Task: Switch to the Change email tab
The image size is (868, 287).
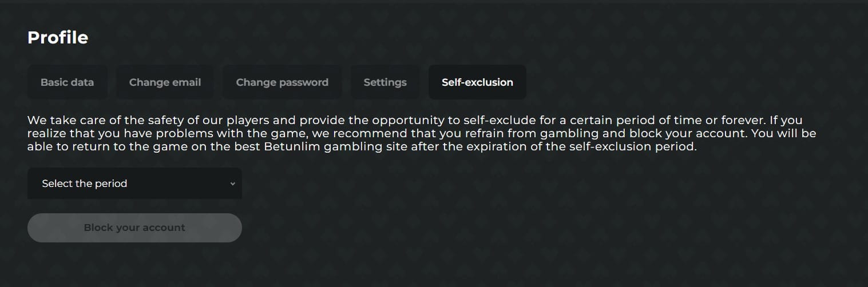Action: coord(165,82)
